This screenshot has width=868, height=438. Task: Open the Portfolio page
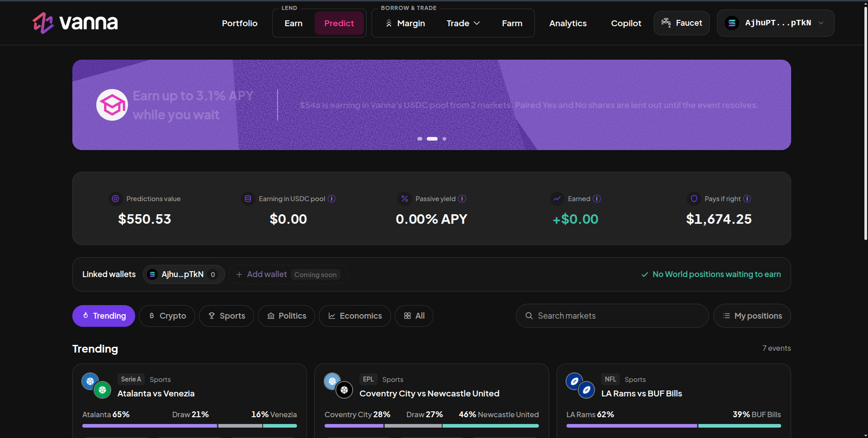click(240, 23)
